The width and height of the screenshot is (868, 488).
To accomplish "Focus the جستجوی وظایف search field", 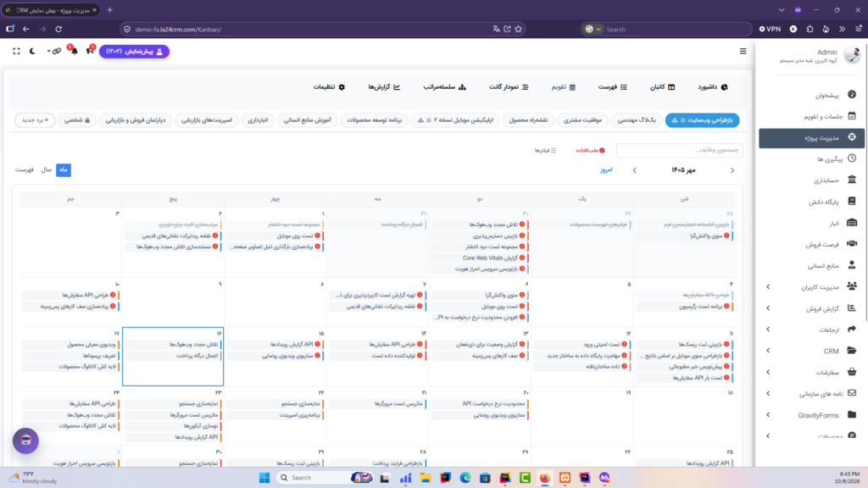I will click(680, 150).
